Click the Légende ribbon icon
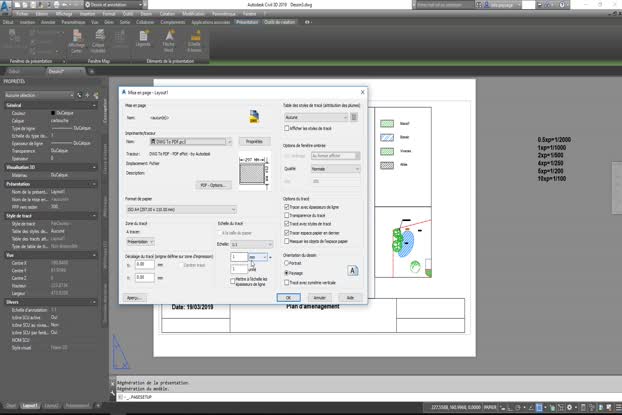Viewport: 622px width, 415px height. tap(143, 38)
